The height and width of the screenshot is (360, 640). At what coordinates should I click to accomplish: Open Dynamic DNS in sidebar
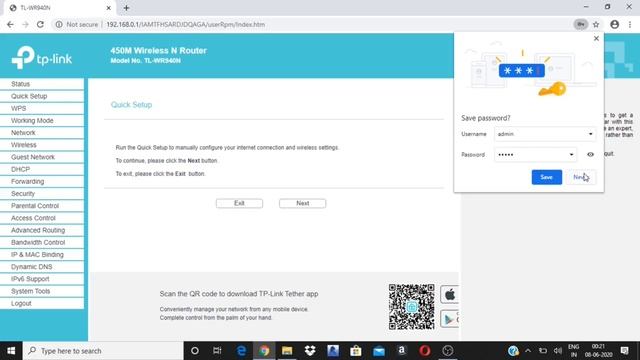click(42, 267)
